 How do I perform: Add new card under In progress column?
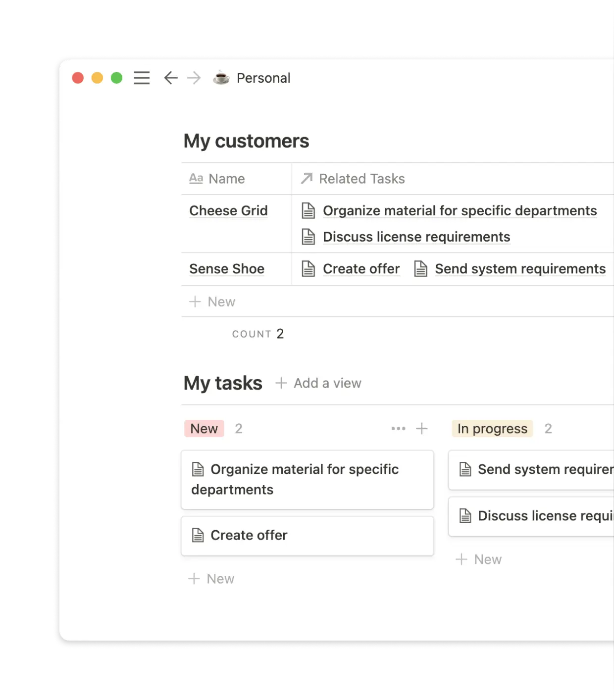pyautogui.click(x=479, y=559)
